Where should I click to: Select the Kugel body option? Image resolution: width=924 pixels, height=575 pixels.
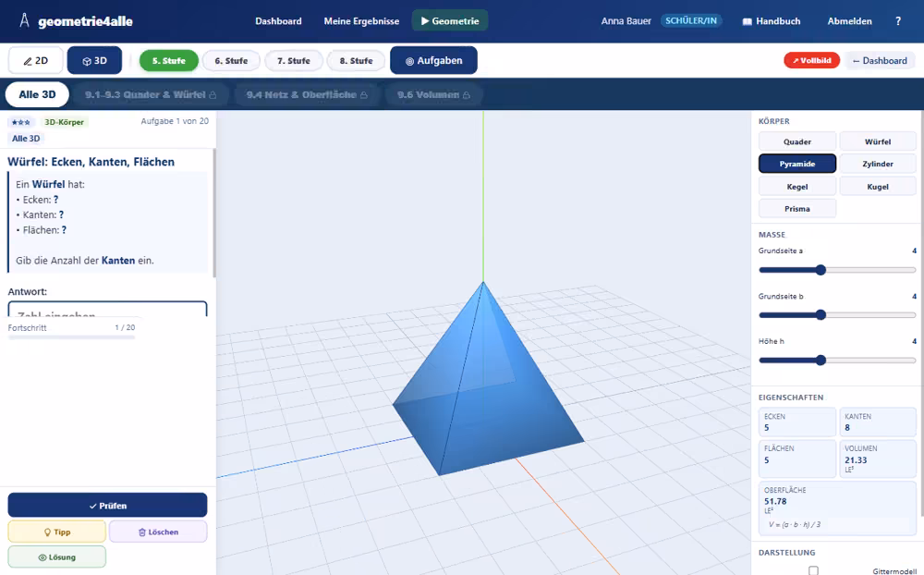coord(878,187)
